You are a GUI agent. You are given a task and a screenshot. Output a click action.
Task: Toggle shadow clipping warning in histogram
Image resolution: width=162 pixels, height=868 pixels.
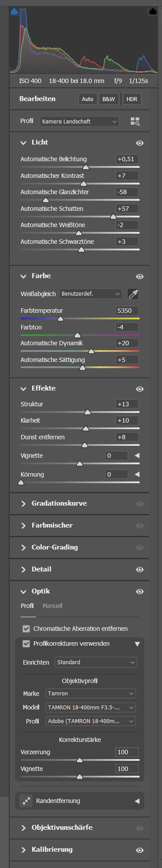[x=14, y=11]
